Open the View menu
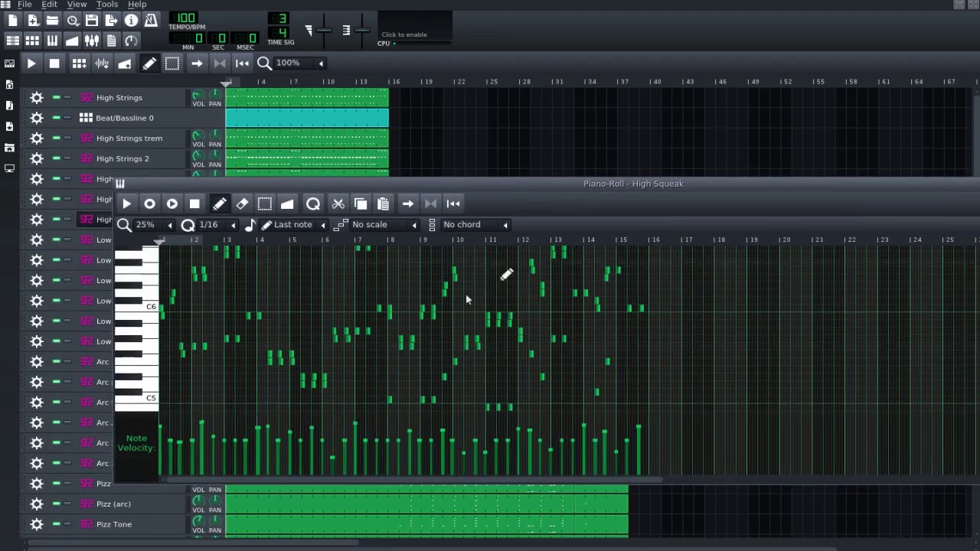Screen dimensions: 980x551 click(x=77, y=5)
